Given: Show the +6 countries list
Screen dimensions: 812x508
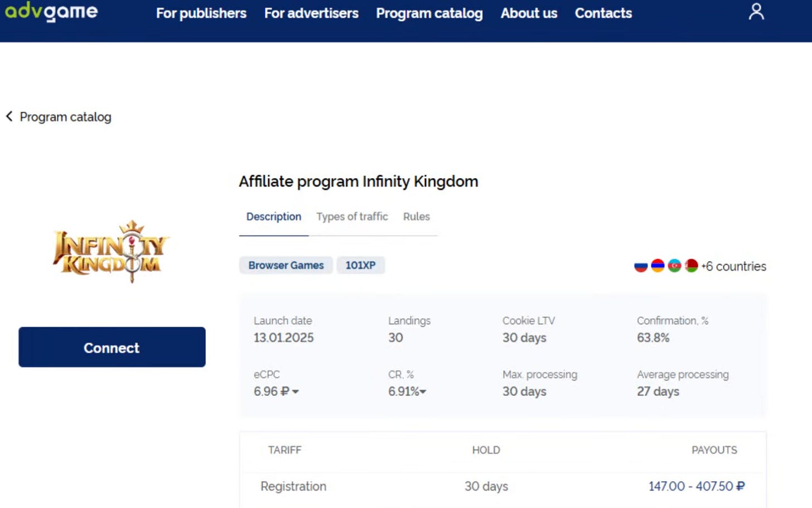Looking at the screenshot, I should [x=733, y=266].
